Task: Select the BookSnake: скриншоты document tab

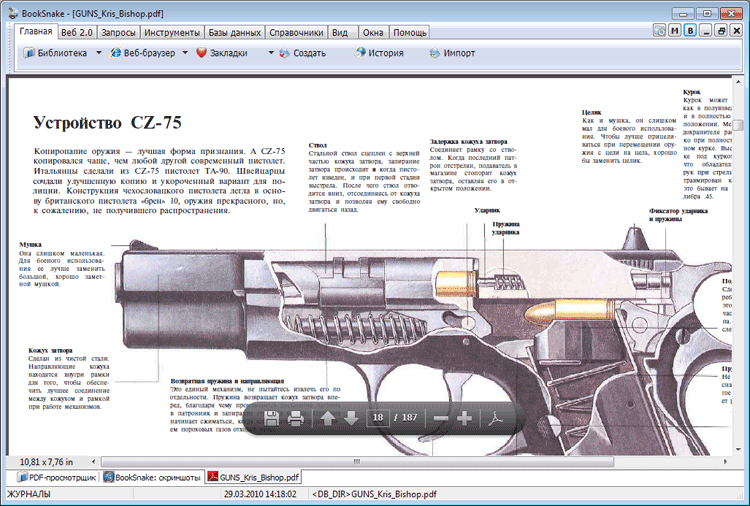Action: 152,477
